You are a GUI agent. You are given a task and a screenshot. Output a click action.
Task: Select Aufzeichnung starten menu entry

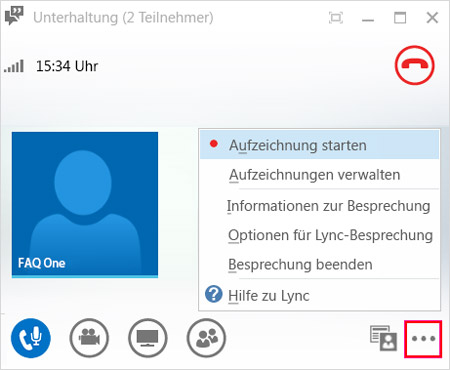click(319, 145)
